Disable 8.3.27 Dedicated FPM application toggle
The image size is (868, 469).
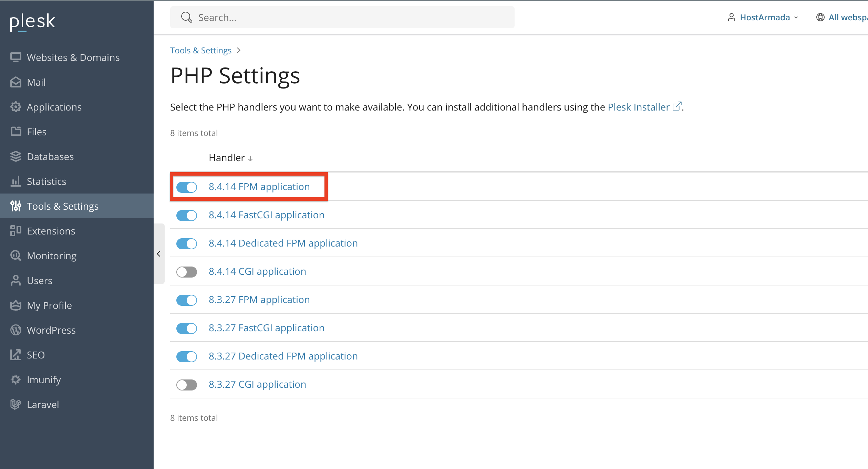click(187, 356)
